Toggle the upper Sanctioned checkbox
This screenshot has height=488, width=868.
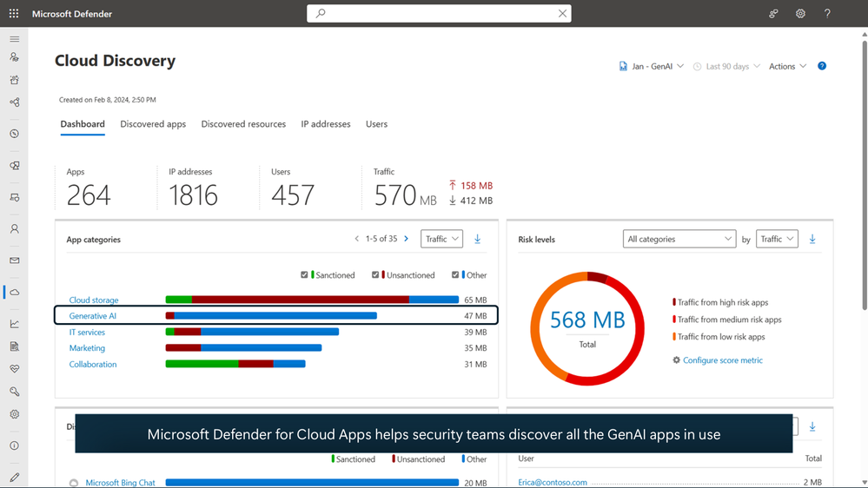(x=304, y=275)
